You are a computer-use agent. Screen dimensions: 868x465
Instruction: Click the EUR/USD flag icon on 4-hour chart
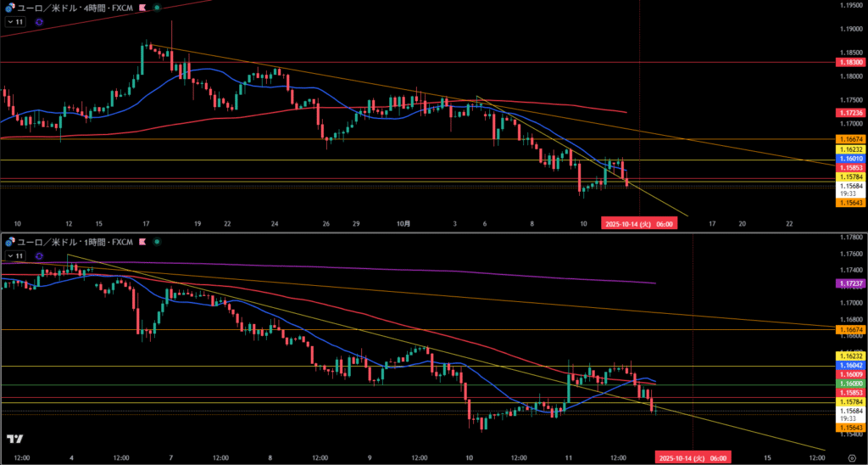[x=9, y=7]
